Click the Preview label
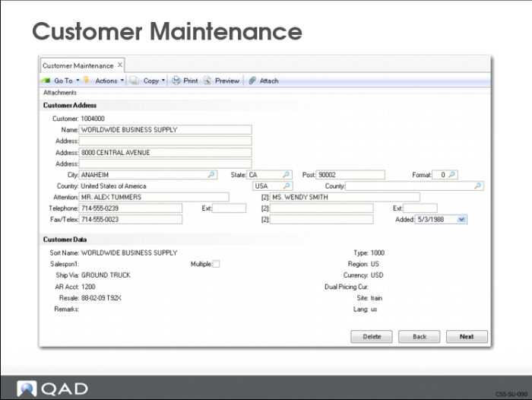 227,81
